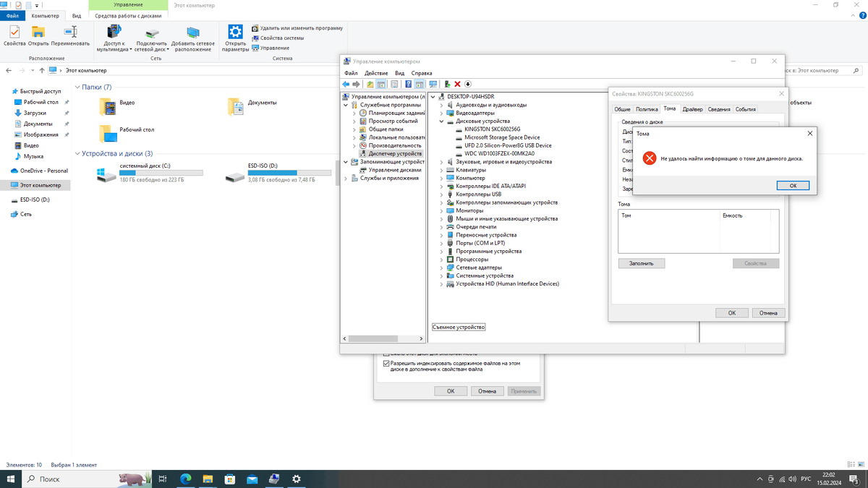Click the Settings gear taskbar icon
The height and width of the screenshot is (488, 868).
pyautogui.click(x=297, y=479)
